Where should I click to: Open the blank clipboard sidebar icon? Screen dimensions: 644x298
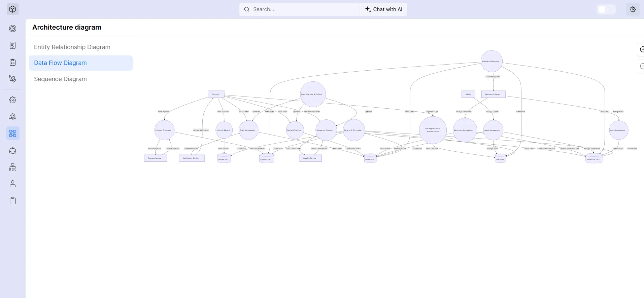(12, 201)
